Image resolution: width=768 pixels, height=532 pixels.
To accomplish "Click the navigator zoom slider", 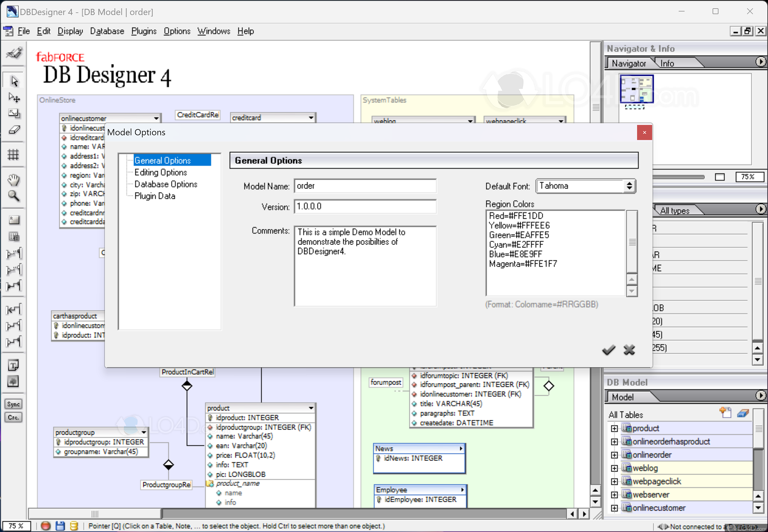I will (x=678, y=177).
